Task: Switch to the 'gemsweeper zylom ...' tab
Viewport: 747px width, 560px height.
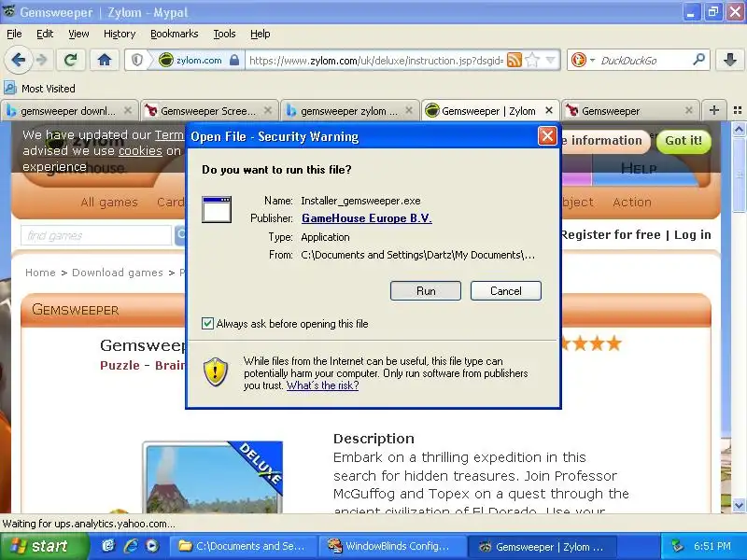Action: [x=349, y=110]
